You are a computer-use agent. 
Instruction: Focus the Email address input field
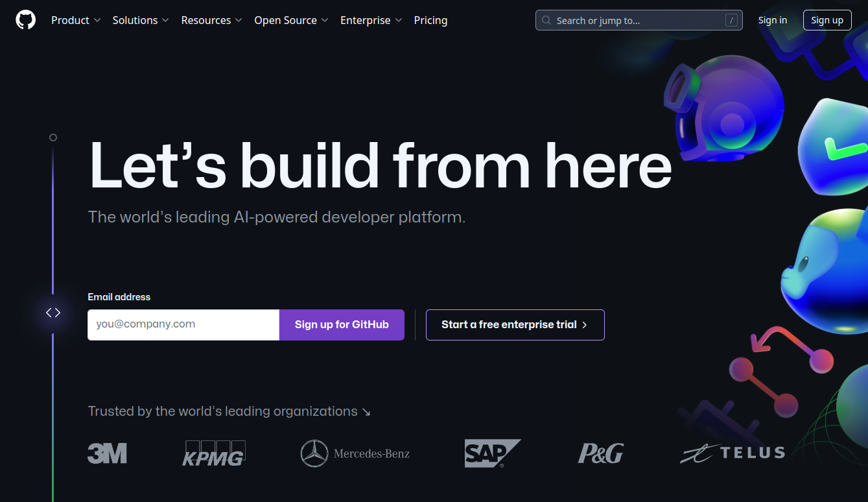[183, 325]
